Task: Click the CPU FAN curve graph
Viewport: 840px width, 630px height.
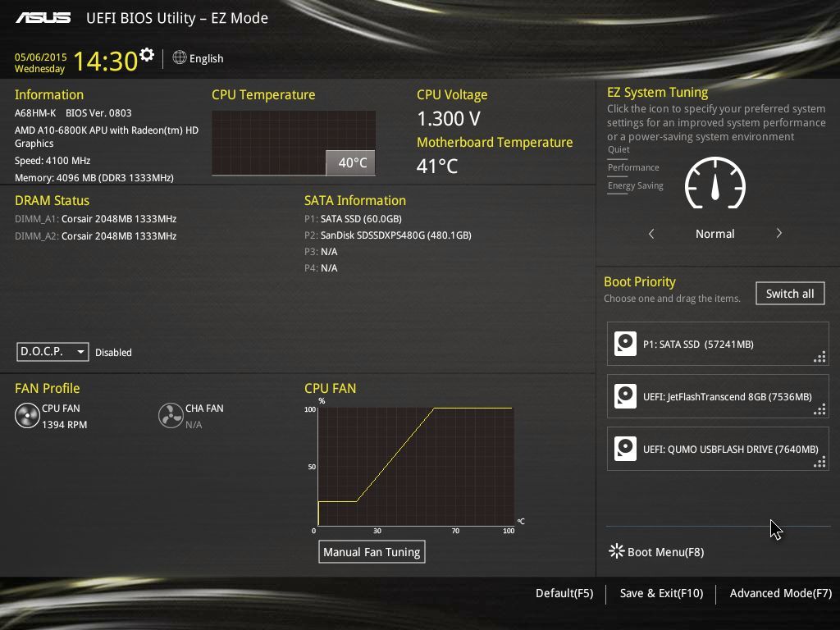Action: coord(416,466)
